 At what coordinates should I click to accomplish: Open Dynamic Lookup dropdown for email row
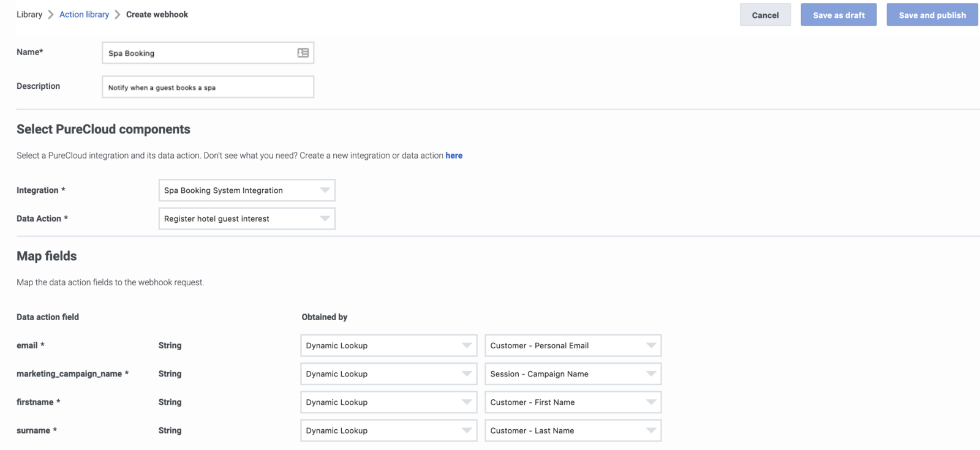click(x=389, y=345)
